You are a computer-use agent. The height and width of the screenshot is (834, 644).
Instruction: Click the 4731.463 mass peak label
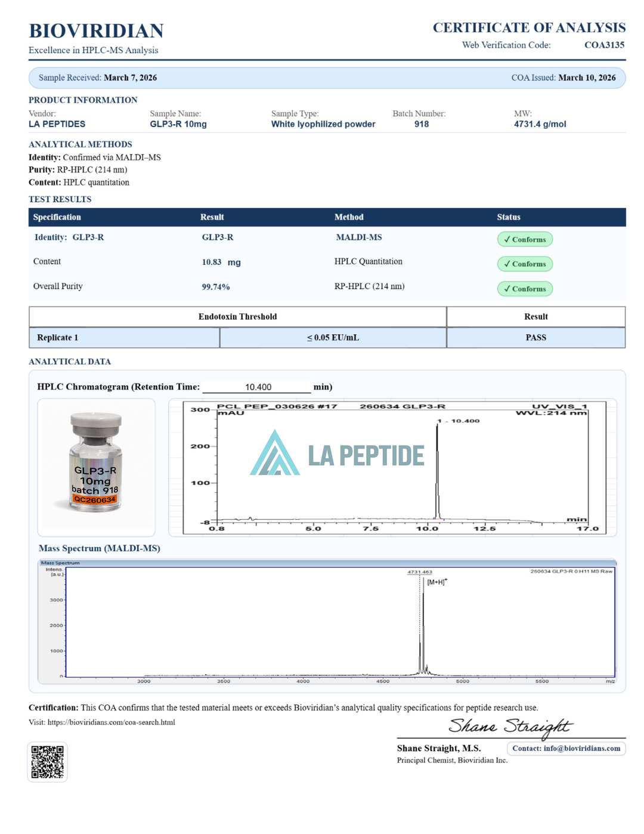pyautogui.click(x=420, y=572)
